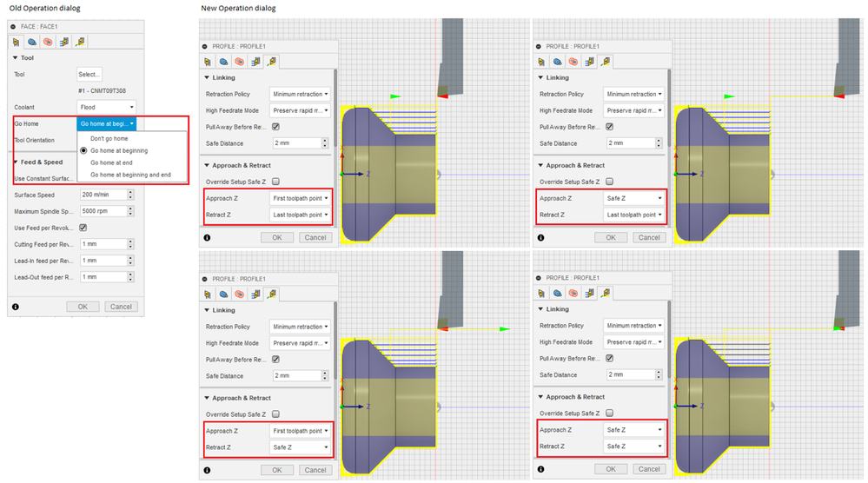Close the highlighted Go Home dropdown
The height and width of the screenshot is (483, 868).
(106, 123)
